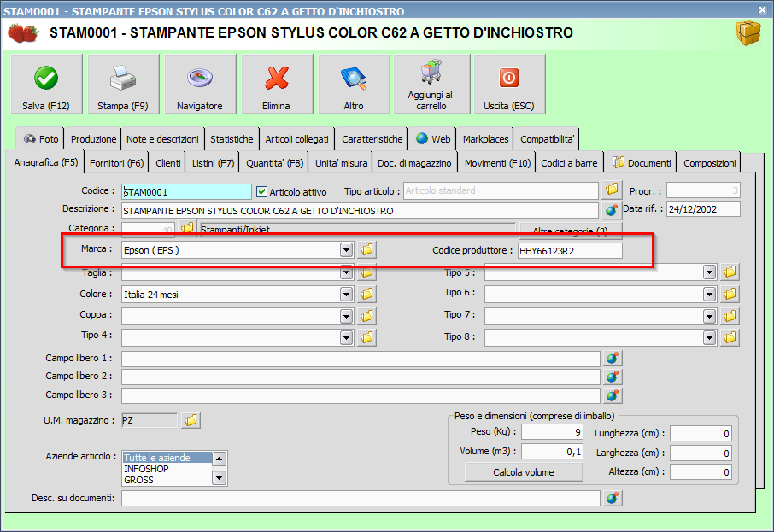Click the Codice field STAM0001
The width and height of the screenshot is (774, 532).
click(x=186, y=191)
